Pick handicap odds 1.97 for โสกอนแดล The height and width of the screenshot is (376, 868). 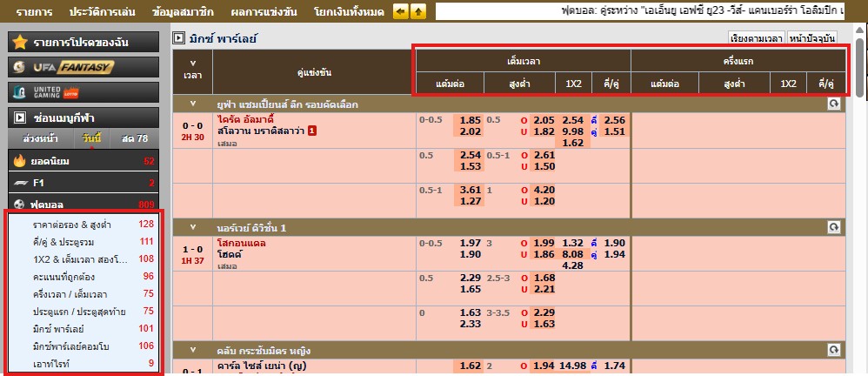pos(470,243)
